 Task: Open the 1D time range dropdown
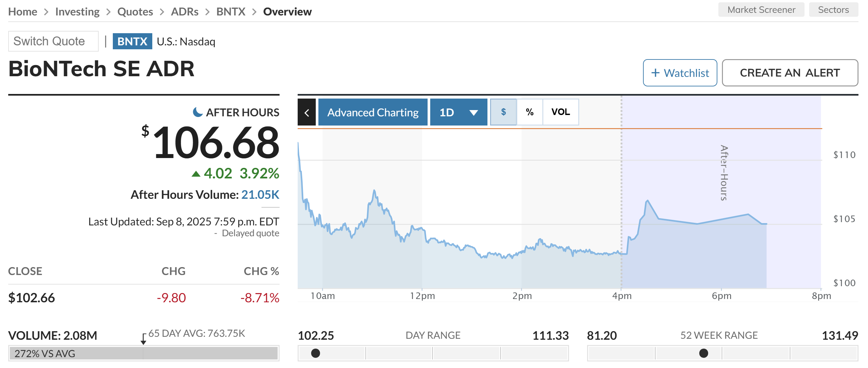(458, 112)
